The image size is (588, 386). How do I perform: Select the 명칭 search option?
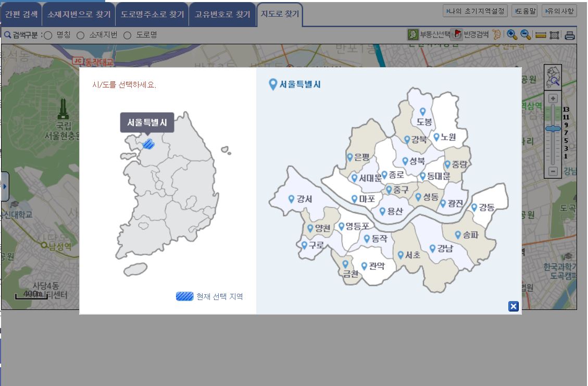[47, 35]
